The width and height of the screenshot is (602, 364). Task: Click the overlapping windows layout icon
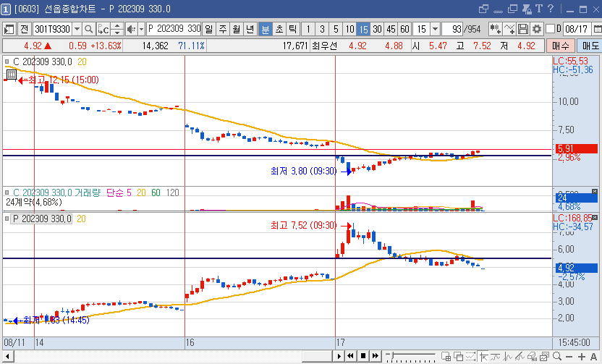pos(459,356)
